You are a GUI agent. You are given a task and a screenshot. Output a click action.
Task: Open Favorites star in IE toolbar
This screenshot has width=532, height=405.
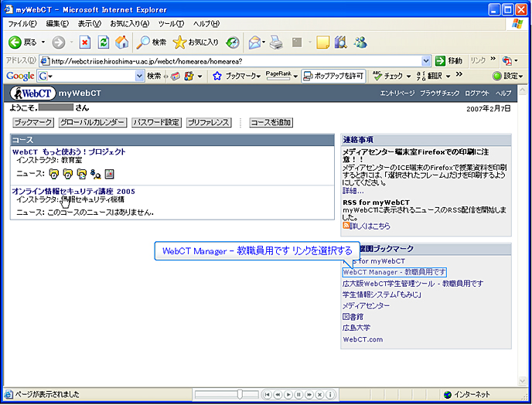[179, 43]
